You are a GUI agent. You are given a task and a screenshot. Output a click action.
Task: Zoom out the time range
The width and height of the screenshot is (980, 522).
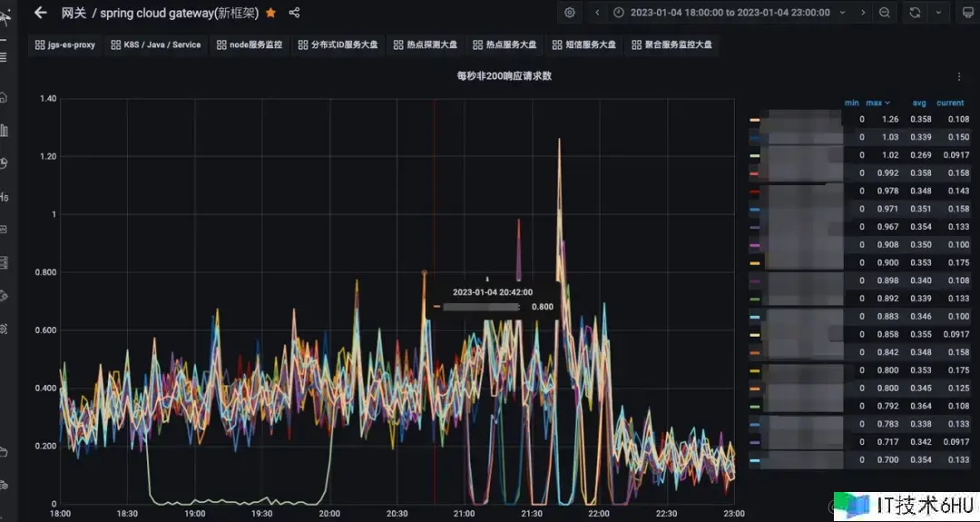click(885, 13)
